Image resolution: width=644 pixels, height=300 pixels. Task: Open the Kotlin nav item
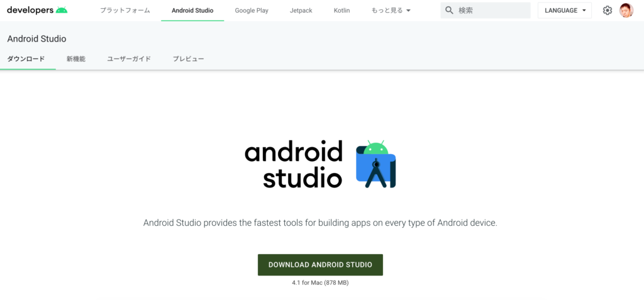(341, 11)
